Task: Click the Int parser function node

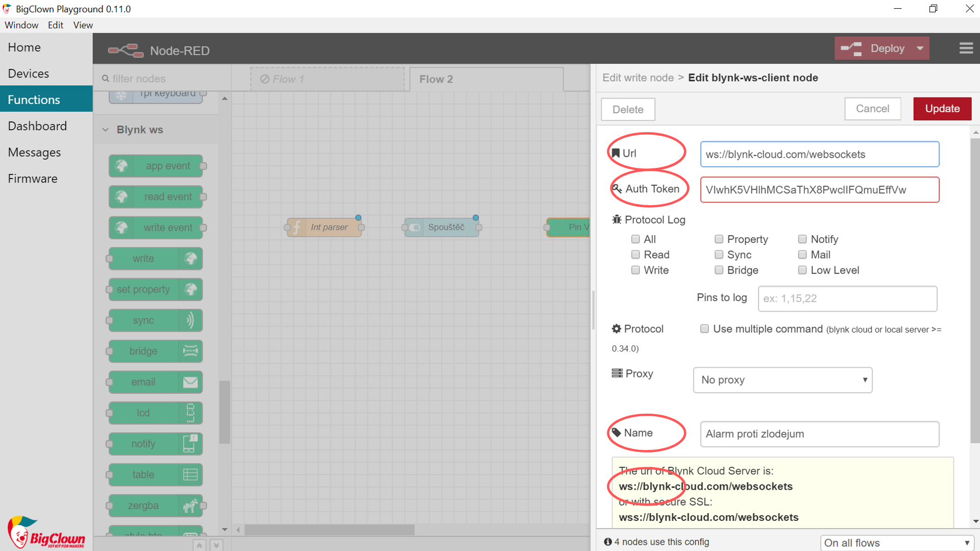Action: [x=325, y=227]
